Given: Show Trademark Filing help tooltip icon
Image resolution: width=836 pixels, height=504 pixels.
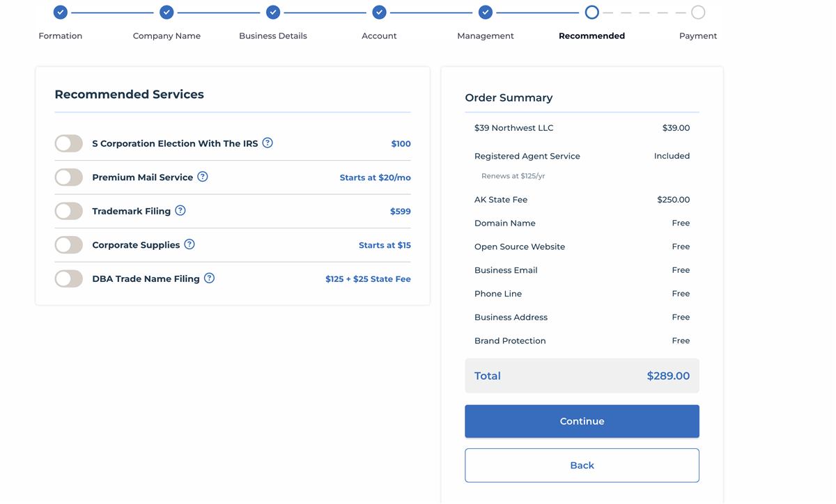Looking at the screenshot, I should click(x=180, y=210).
